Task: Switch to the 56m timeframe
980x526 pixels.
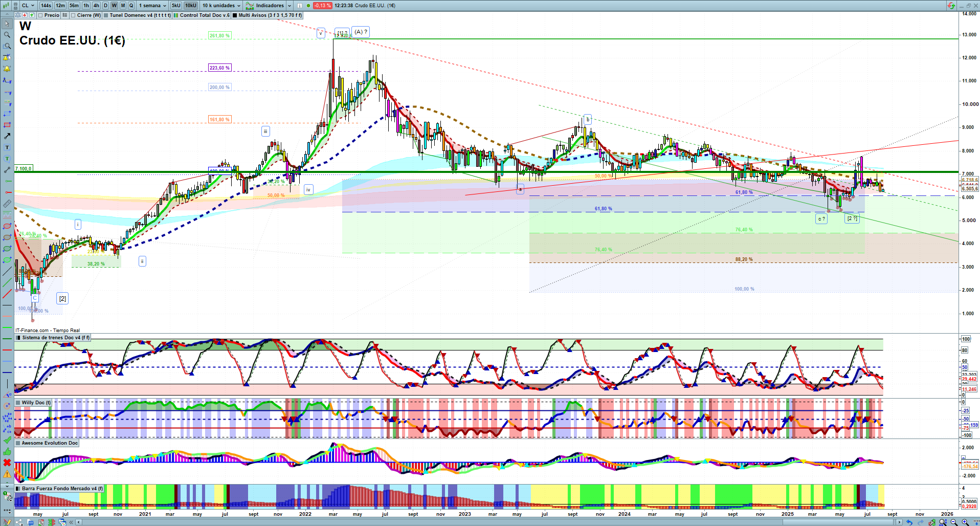Action: (x=74, y=6)
